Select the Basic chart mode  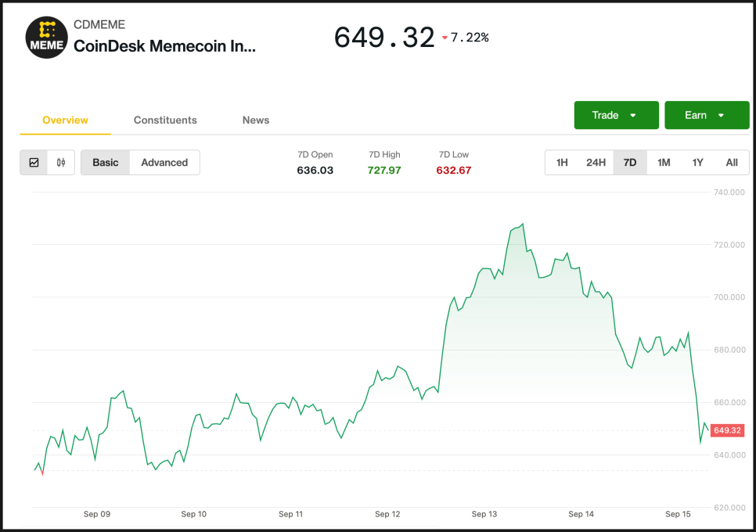(106, 163)
